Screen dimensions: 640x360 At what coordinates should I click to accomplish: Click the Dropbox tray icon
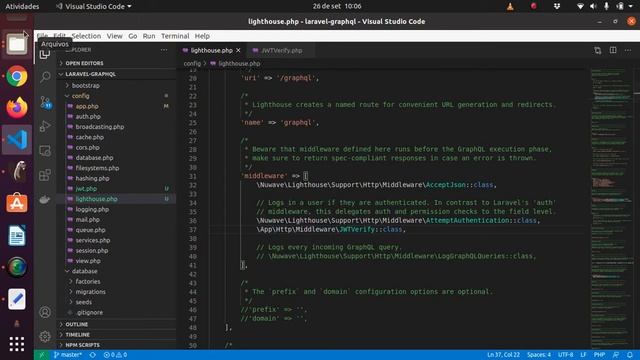click(x=557, y=6)
